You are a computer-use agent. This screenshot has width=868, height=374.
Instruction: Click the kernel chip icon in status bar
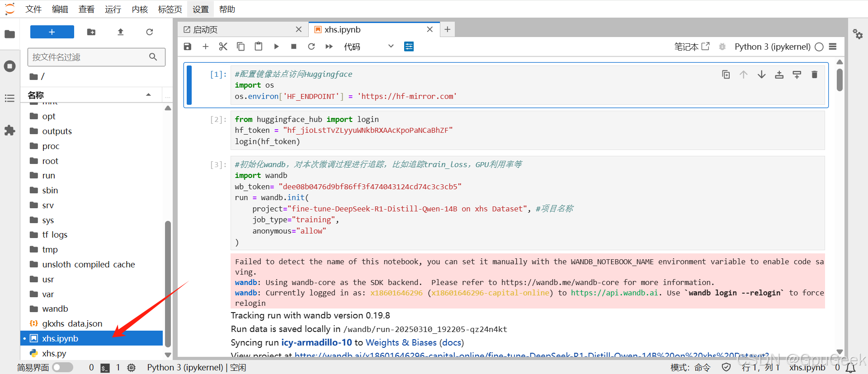tap(132, 368)
